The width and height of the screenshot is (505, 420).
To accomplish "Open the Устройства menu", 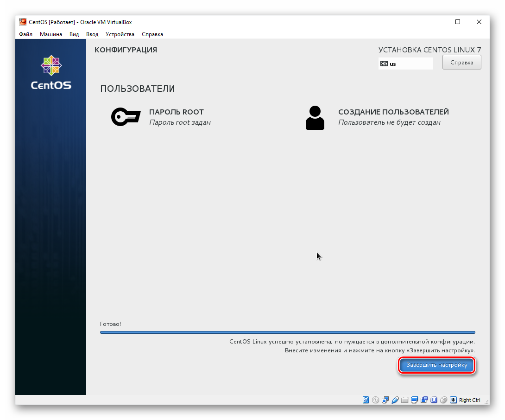I will (x=120, y=34).
